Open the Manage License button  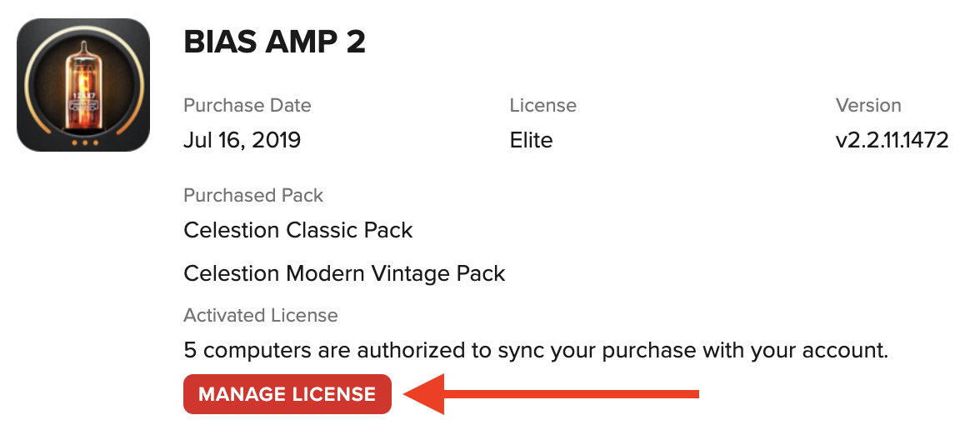(x=287, y=394)
